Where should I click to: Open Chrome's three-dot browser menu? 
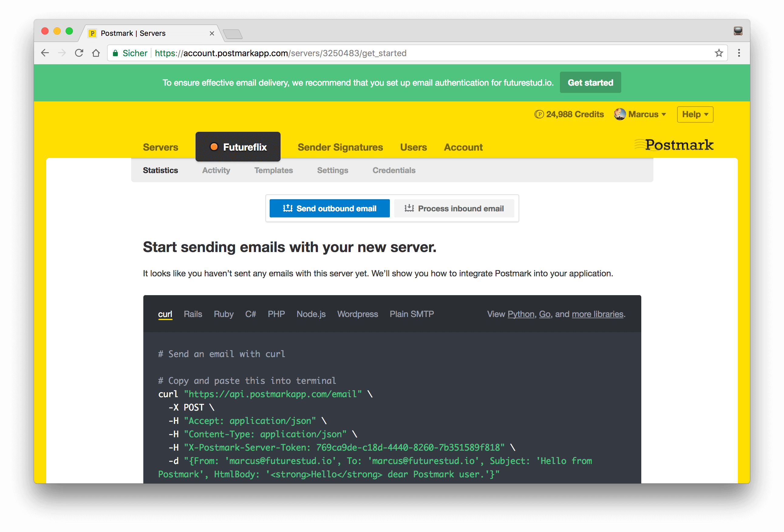739,53
